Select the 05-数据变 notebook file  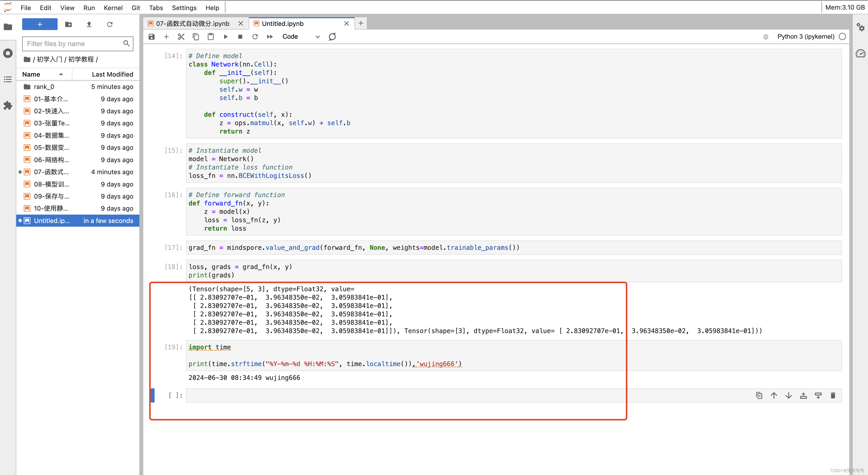pyautogui.click(x=78, y=147)
